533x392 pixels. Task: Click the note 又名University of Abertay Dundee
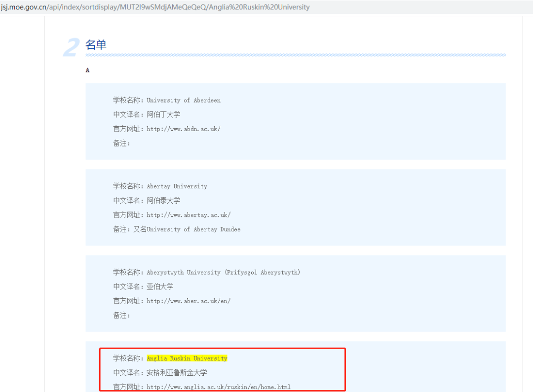[187, 229]
